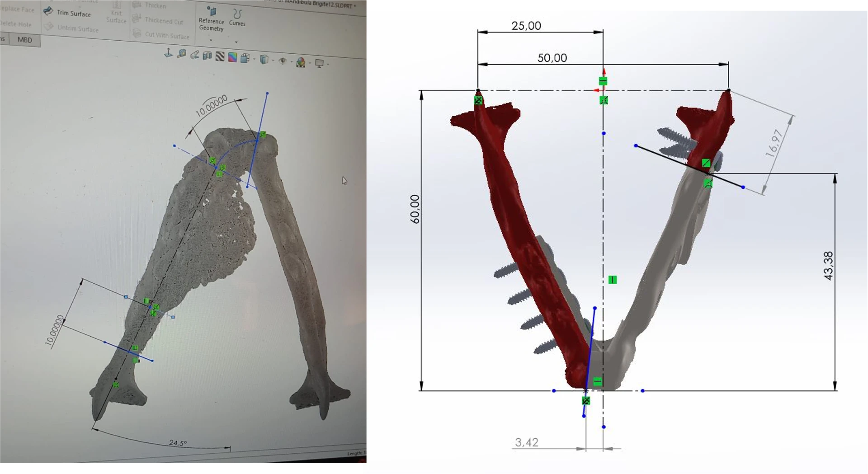This screenshot has width=868, height=474.
Task: Expand the Hide/Show Items dropdown arrow
Action: 292,62
